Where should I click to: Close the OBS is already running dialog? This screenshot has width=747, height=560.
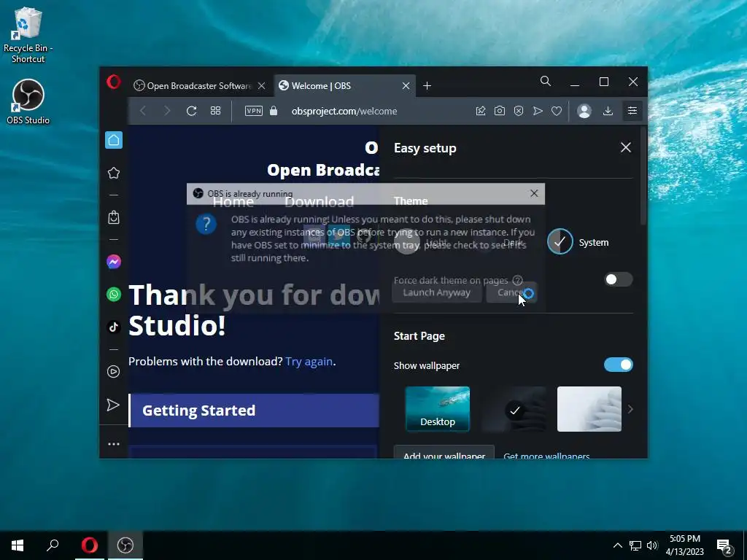point(534,192)
